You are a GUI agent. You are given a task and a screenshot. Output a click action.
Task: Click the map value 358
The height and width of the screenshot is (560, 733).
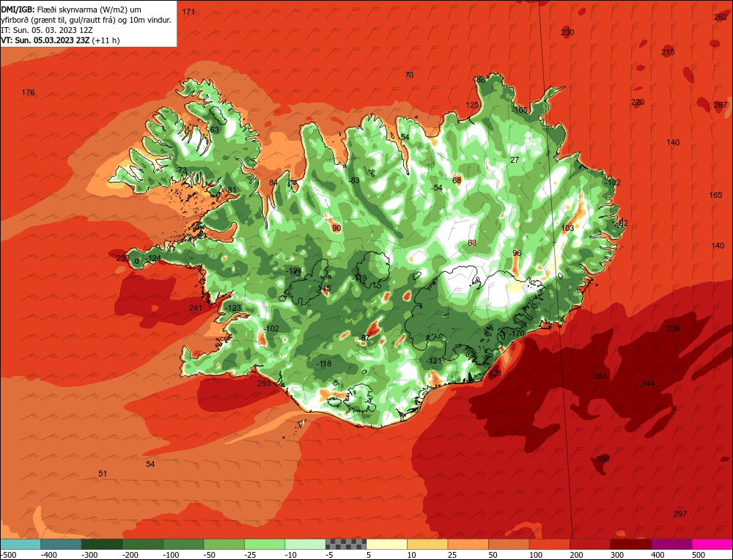(x=603, y=459)
